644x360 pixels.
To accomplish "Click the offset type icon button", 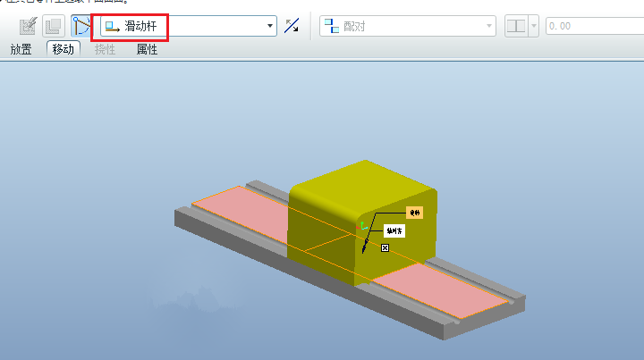I will 516,26.
